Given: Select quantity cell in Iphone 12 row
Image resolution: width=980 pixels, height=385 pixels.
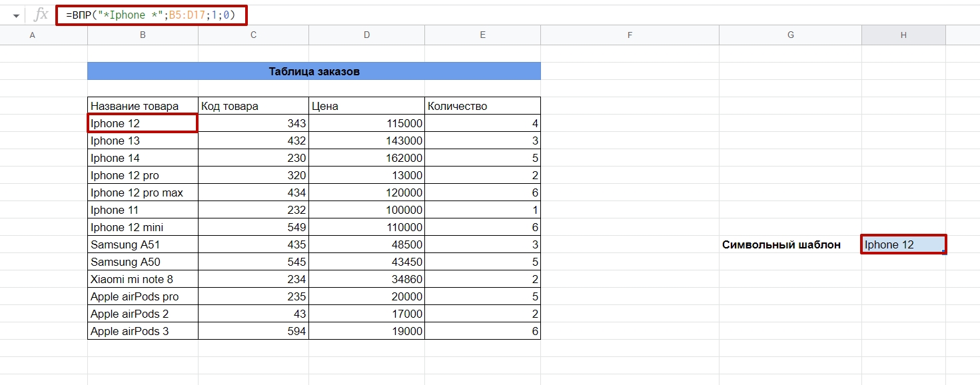Looking at the screenshot, I should pos(482,123).
